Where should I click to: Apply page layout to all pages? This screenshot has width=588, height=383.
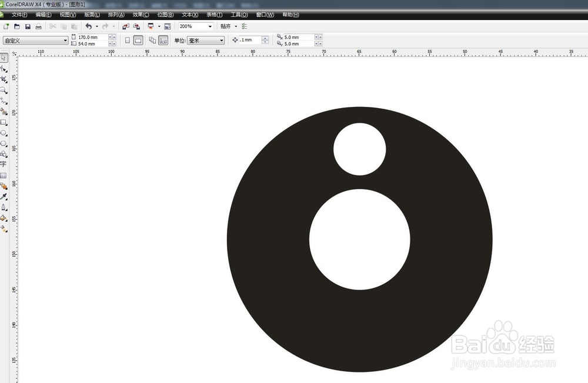click(x=152, y=40)
